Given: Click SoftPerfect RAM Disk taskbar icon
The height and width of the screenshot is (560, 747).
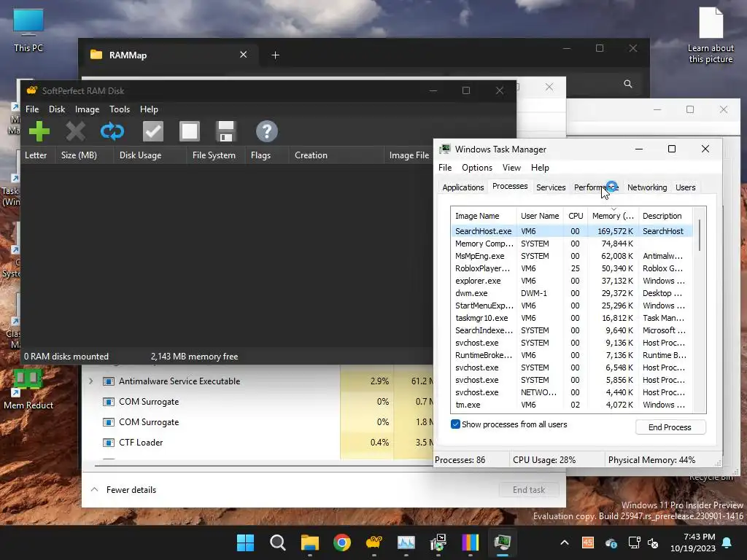Looking at the screenshot, I should (x=374, y=542).
